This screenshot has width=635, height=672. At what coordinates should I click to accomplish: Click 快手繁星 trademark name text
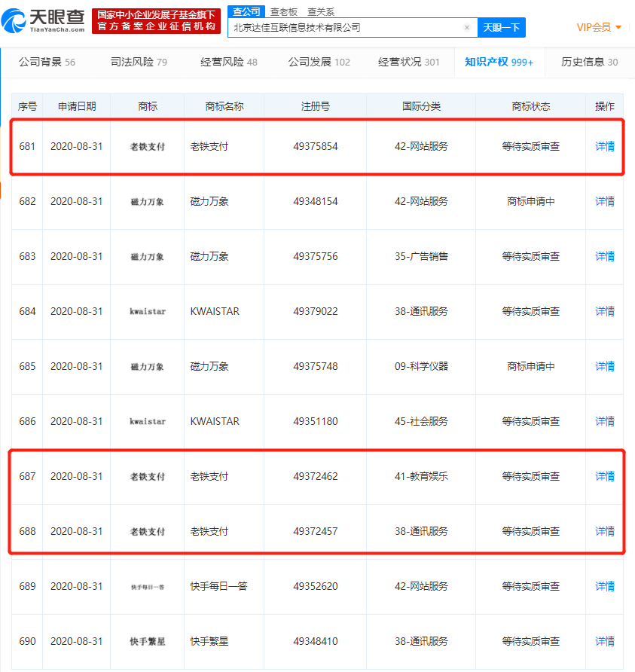click(x=209, y=641)
